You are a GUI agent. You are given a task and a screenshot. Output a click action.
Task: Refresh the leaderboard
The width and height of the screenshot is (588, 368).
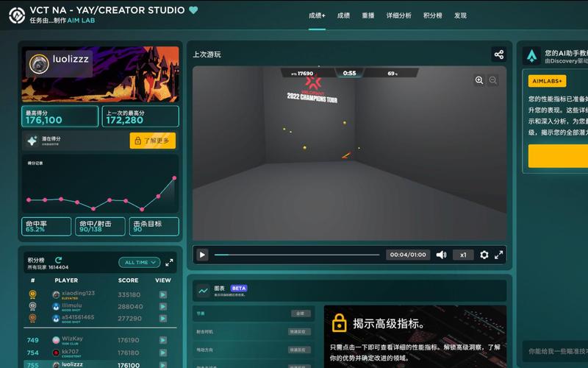click(59, 260)
